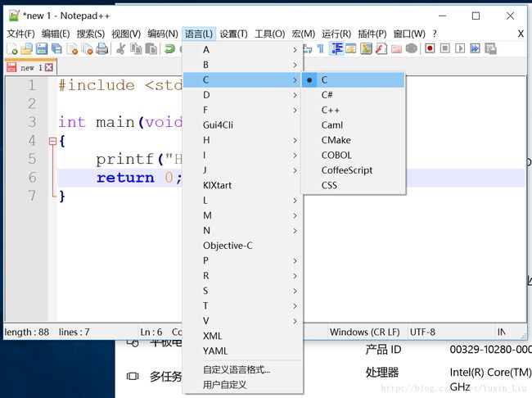Image resolution: width=532 pixels, height=398 pixels.
Task: Open the Function List toolbar icon
Action: pos(381,49)
